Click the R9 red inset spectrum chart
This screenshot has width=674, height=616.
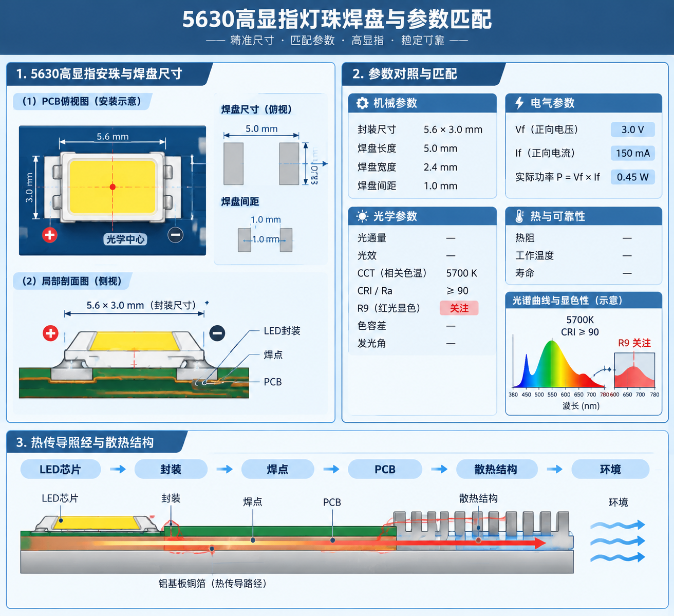click(x=634, y=370)
